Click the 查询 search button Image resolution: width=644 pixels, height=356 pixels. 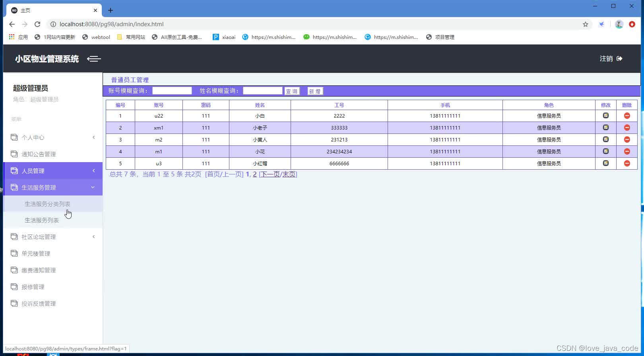(292, 91)
